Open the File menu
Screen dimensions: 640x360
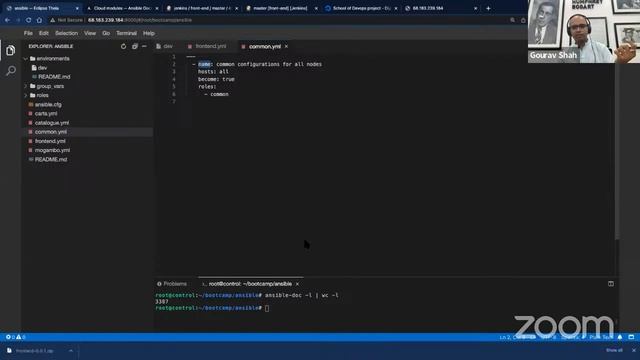click(28, 33)
